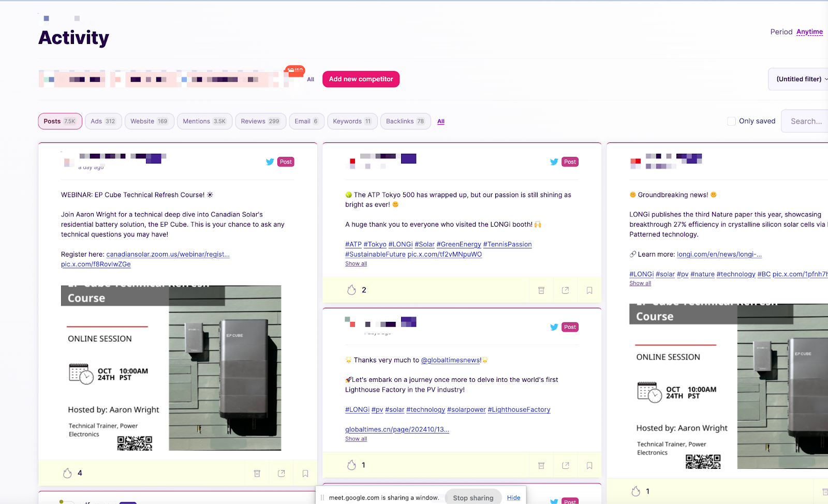
Task: Click the Post badge on the webinar card
Action: tap(286, 162)
